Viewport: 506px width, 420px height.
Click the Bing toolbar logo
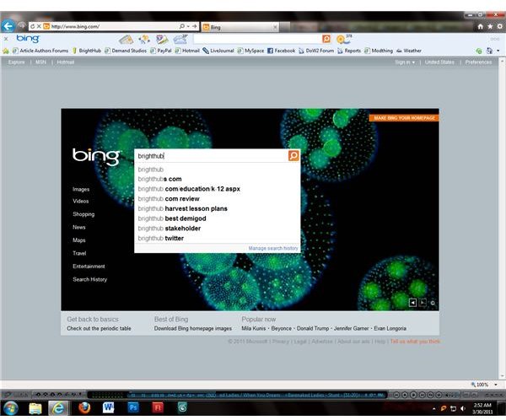click(28, 39)
